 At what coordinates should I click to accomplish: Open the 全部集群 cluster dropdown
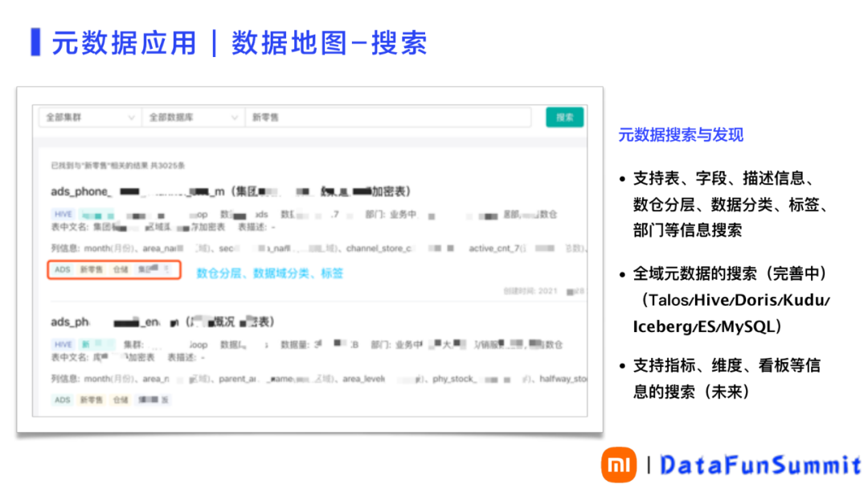pos(89,117)
